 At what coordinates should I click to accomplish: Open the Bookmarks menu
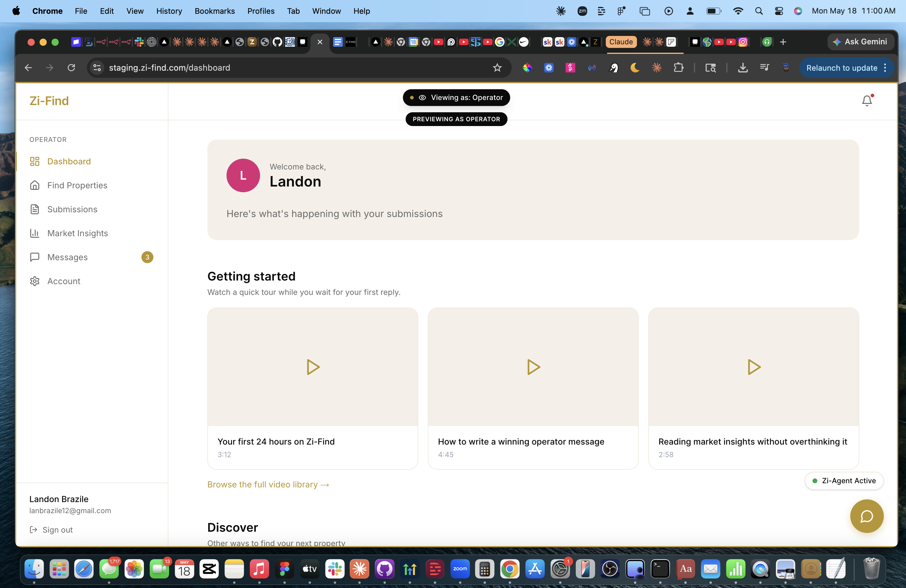215,11
